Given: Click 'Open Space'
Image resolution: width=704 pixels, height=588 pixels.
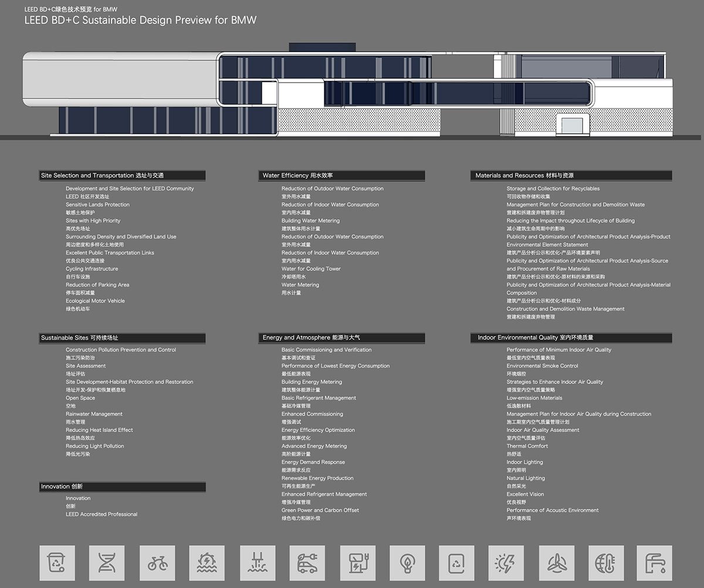Looking at the screenshot, I should (x=80, y=398).
